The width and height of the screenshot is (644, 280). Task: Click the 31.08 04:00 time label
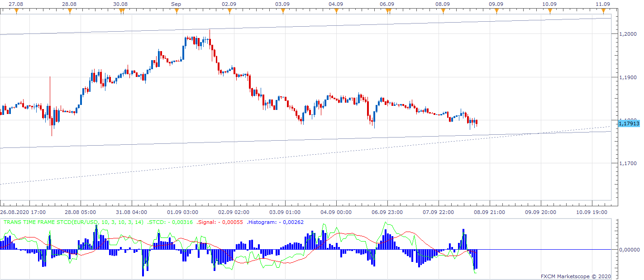pos(132,212)
